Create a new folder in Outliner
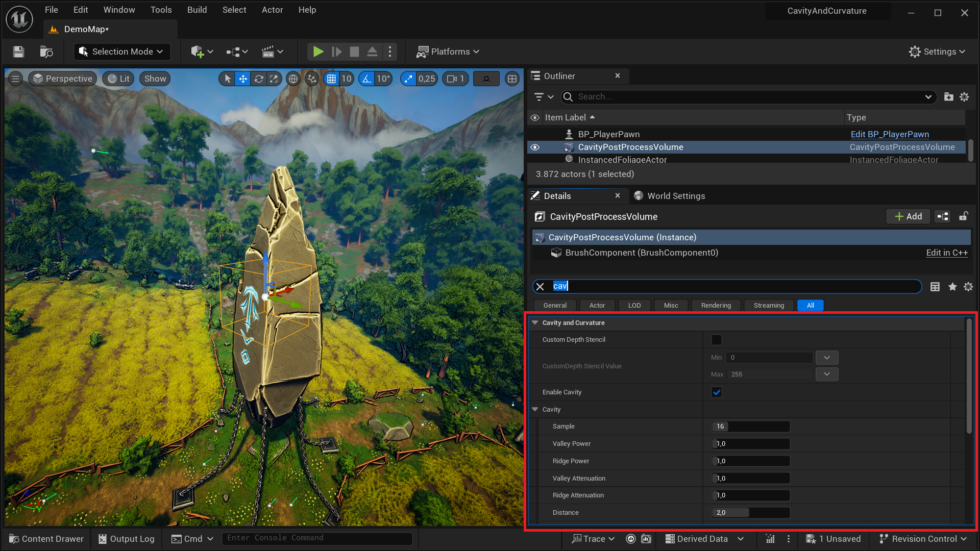The width and height of the screenshot is (980, 551). (948, 96)
